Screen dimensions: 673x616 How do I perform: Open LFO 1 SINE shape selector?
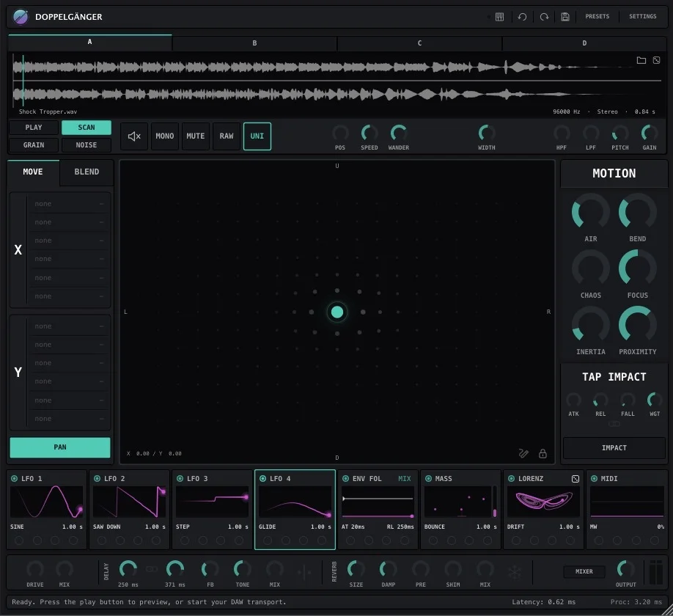(x=17, y=527)
